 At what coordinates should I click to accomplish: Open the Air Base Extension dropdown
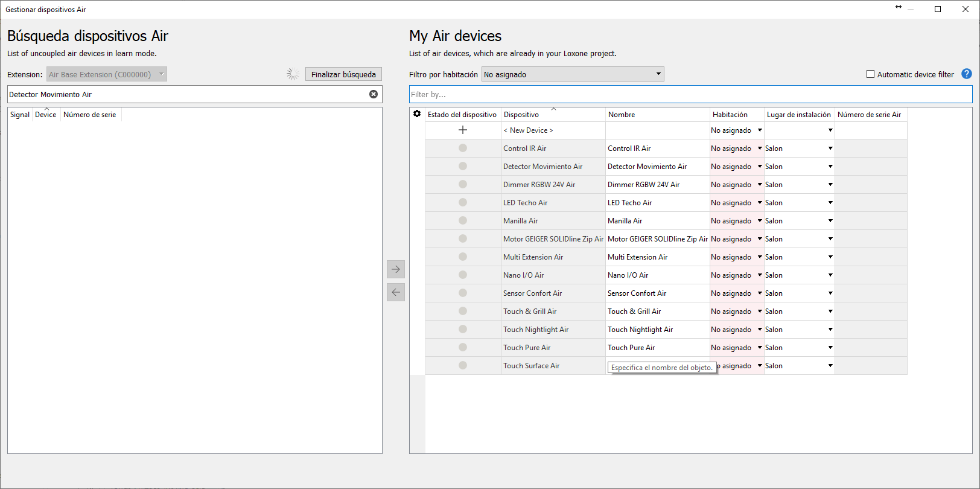pyautogui.click(x=106, y=74)
